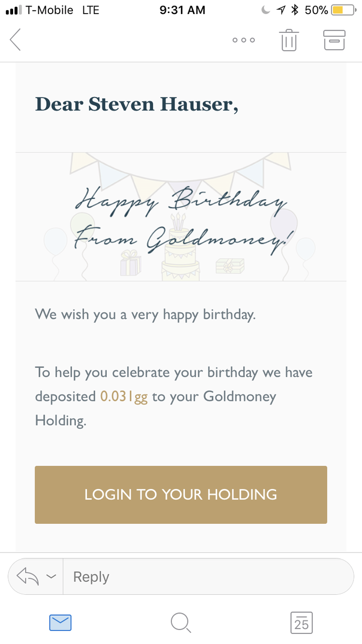Image resolution: width=362 pixels, height=644 pixels.
Task: Tap the Happy Birthday from Goldmoney banner
Action: (x=181, y=216)
